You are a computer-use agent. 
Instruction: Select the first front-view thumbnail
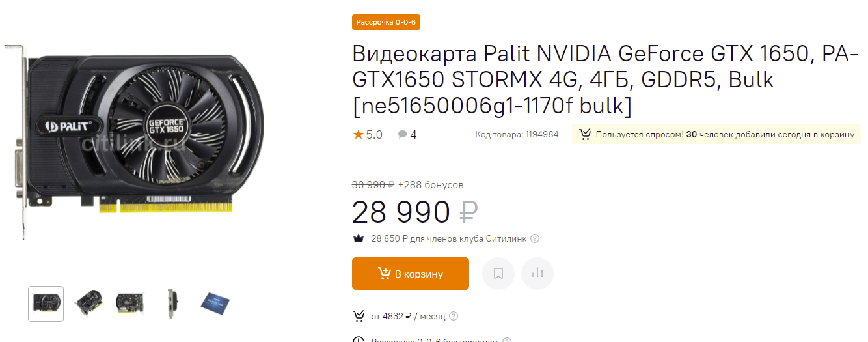[46, 304]
